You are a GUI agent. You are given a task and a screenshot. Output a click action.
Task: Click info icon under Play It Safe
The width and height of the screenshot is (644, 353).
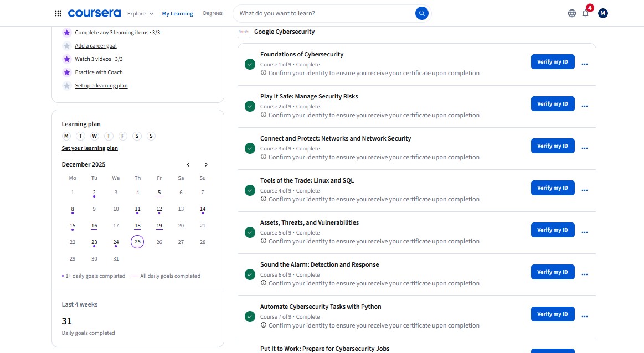263,115
